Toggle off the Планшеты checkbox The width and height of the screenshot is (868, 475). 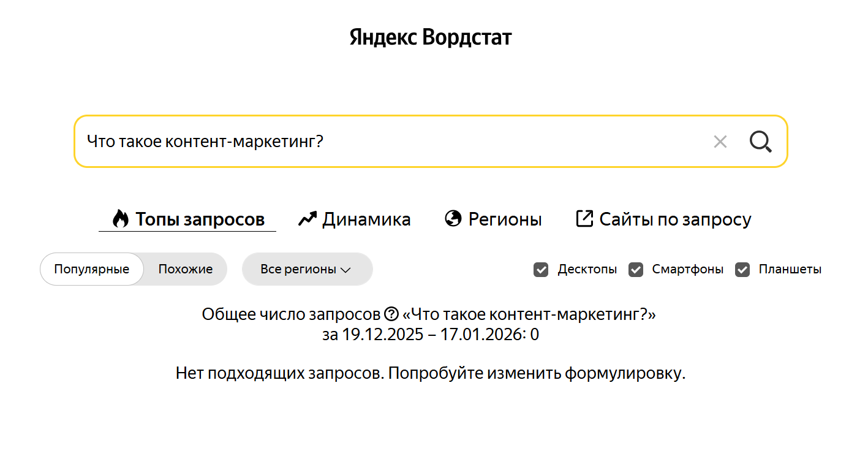click(743, 269)
